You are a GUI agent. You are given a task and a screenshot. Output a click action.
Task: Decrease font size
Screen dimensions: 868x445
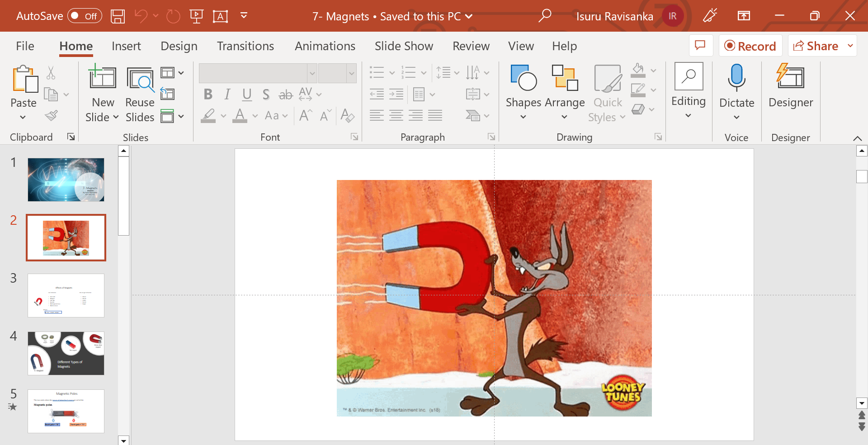tap(325, 116)
